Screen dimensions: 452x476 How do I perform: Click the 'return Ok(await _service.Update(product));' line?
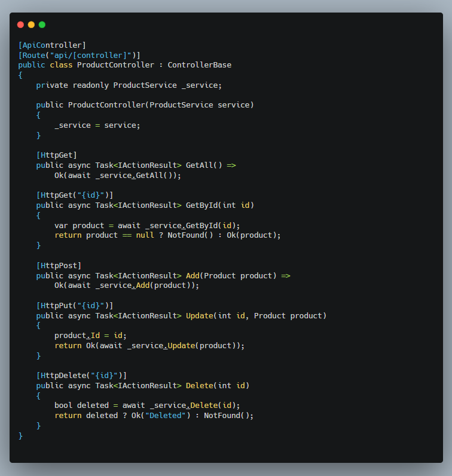(149, 346)
